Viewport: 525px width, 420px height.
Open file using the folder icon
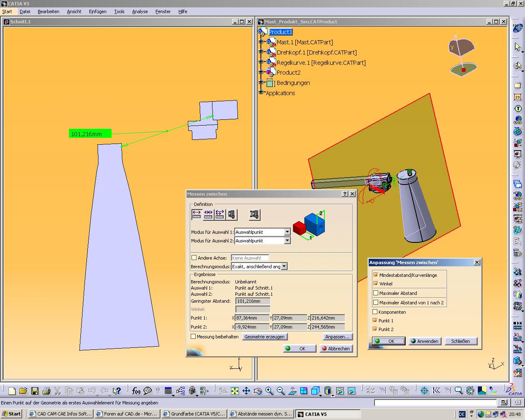click(23, 391)
